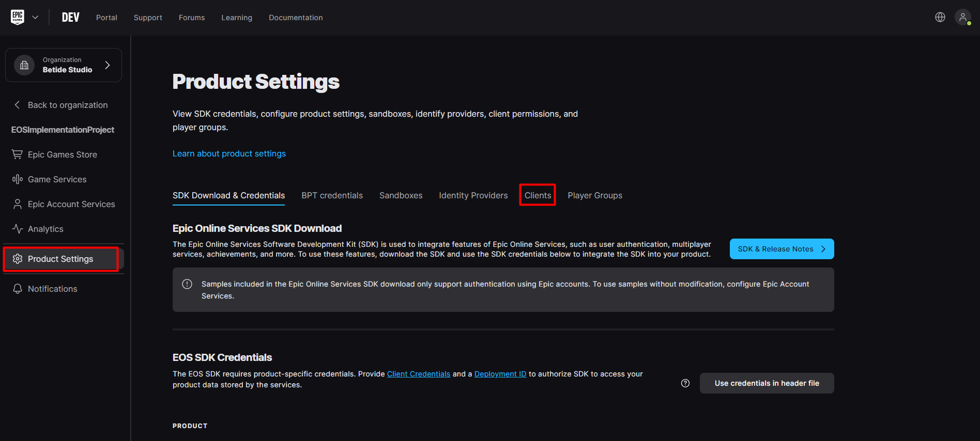Click the Epic Games logo icon
The width and height of the screenshot is (980, 441).
pyautogui.click(x=18, y=17)
